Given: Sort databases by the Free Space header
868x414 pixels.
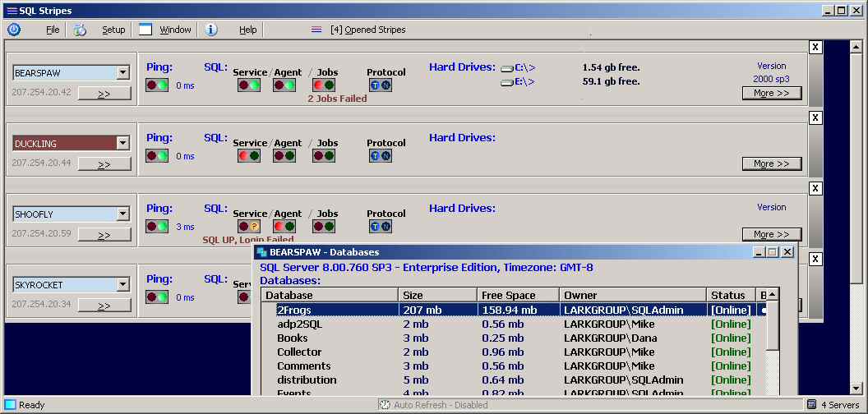Looking at the screenshot, I should 518,295.
